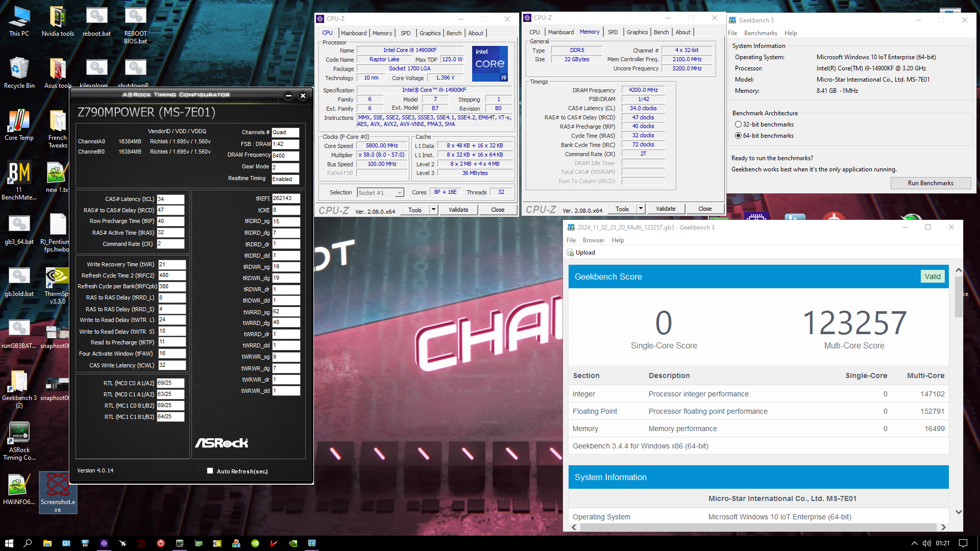Screen dimensions: 980x551
Task: Click scroll-right arrow in Geekbench results
Action: point(943,527)
